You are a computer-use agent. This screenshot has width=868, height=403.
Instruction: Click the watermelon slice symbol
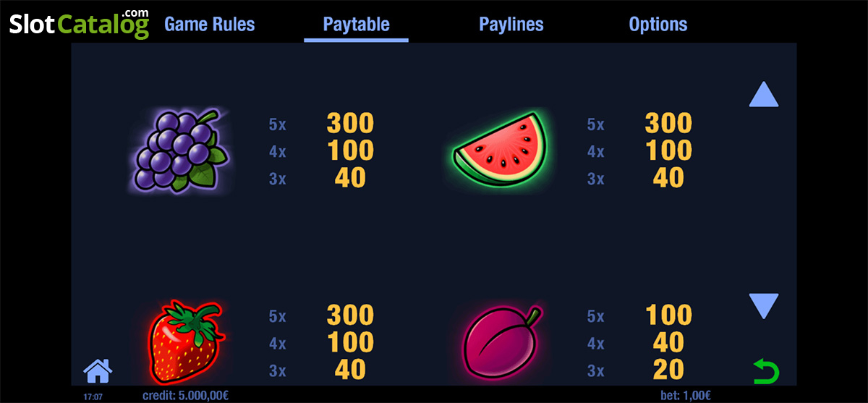500,150
